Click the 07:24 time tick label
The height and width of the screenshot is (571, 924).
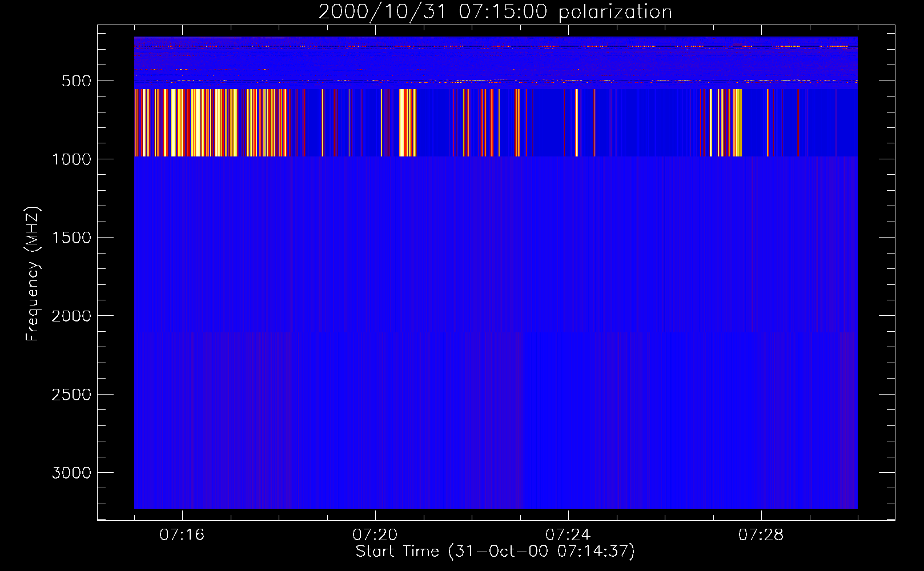(x=568, y=534)
